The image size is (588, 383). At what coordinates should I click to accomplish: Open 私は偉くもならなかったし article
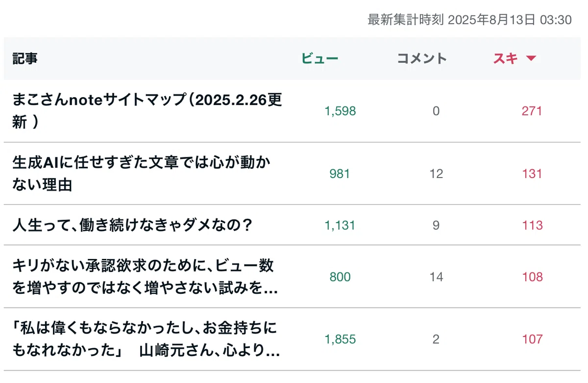(x=146, y=339)
